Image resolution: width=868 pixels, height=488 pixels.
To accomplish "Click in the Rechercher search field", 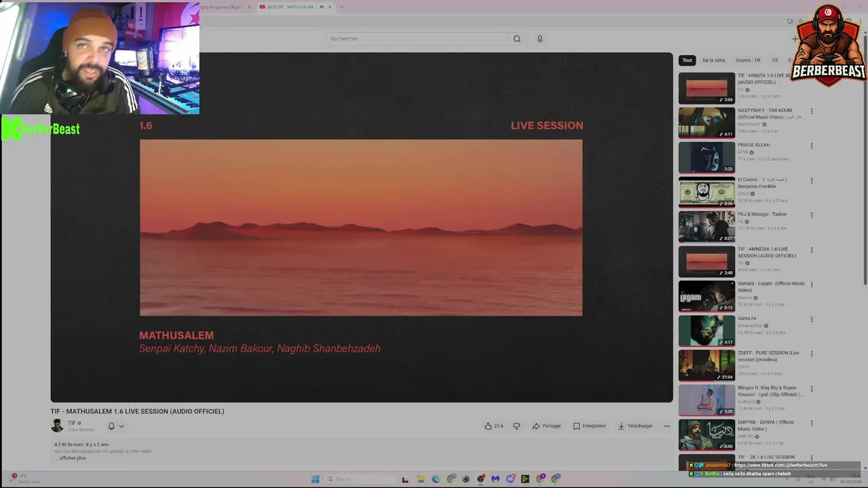I will click(x=416, y=39).
